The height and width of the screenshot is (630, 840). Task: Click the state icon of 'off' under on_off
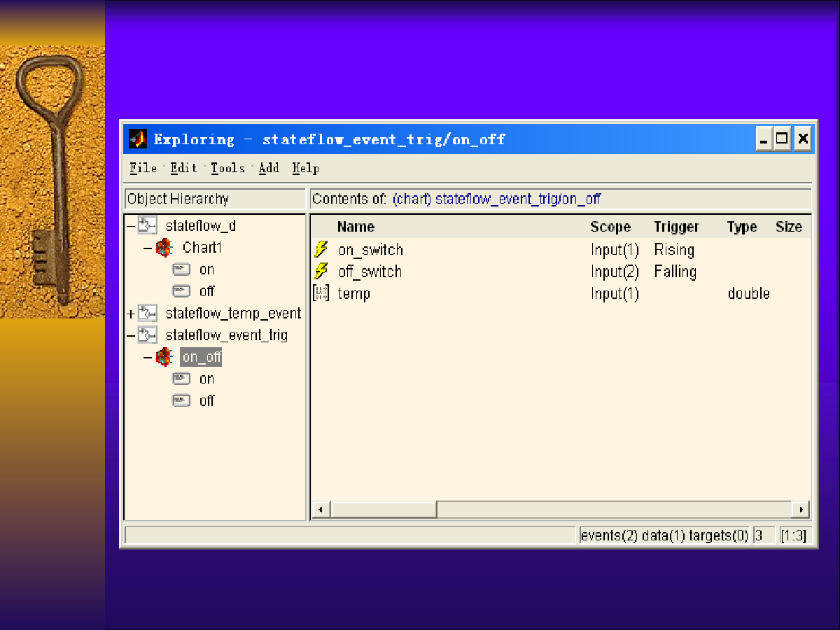(182, 400)
